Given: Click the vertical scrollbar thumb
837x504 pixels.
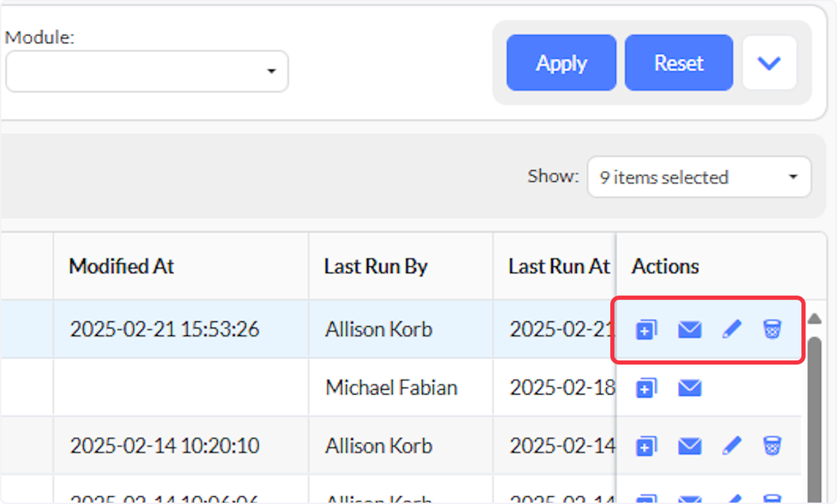Looking at the screenshot, I should pos(814,418).
